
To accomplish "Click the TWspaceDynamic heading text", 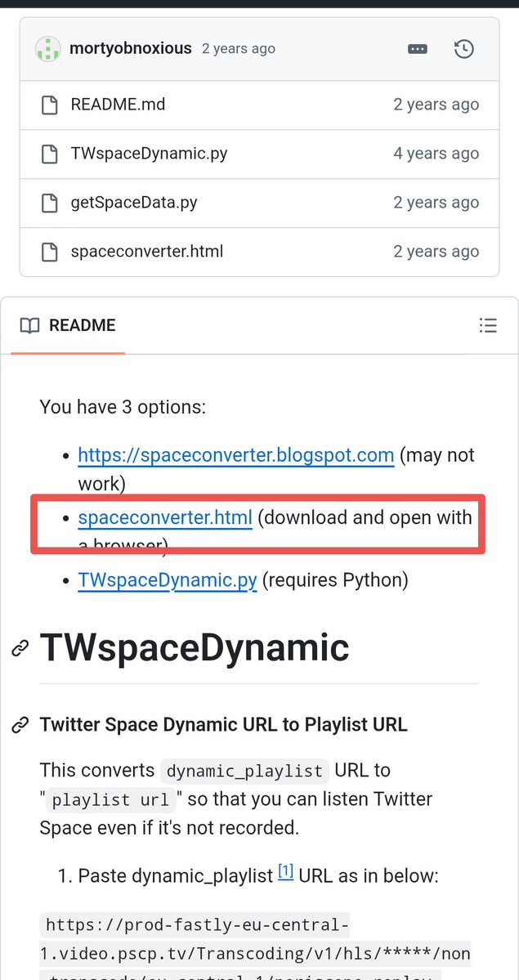I will click(x=195, y=647).
